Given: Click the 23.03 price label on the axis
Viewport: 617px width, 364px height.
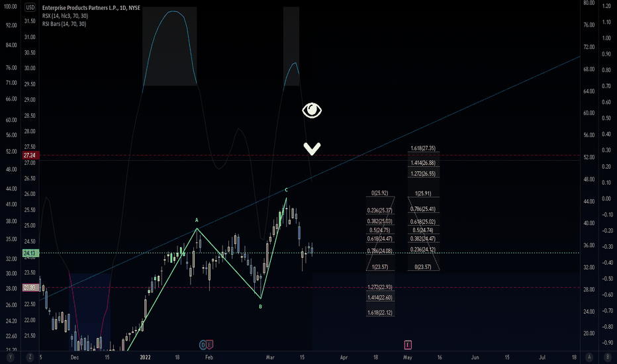Looking at the screenshot, I should click(30, 288).
